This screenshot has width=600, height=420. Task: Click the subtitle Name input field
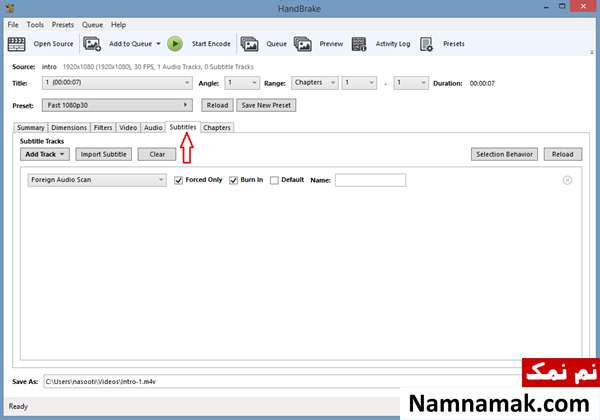[370, 180]
